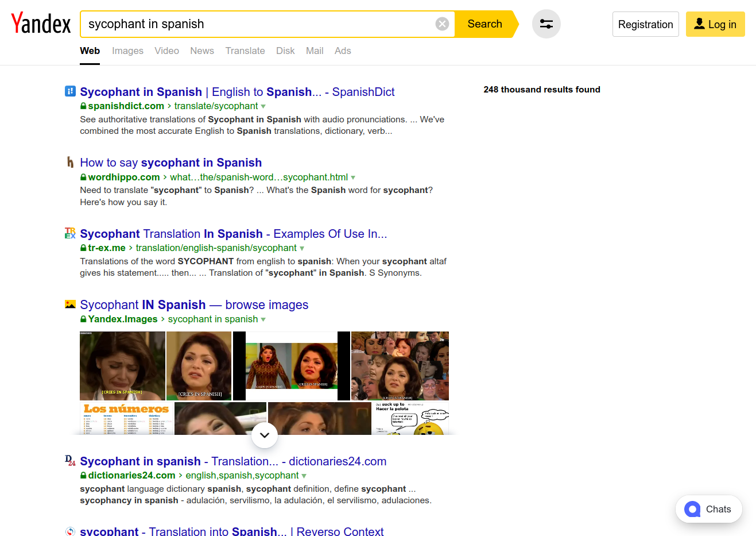The height and width of the screenshot is (536, 756).
Task: Open SpanishDict Sycophant in Spanish result
Action: [237, 92]
